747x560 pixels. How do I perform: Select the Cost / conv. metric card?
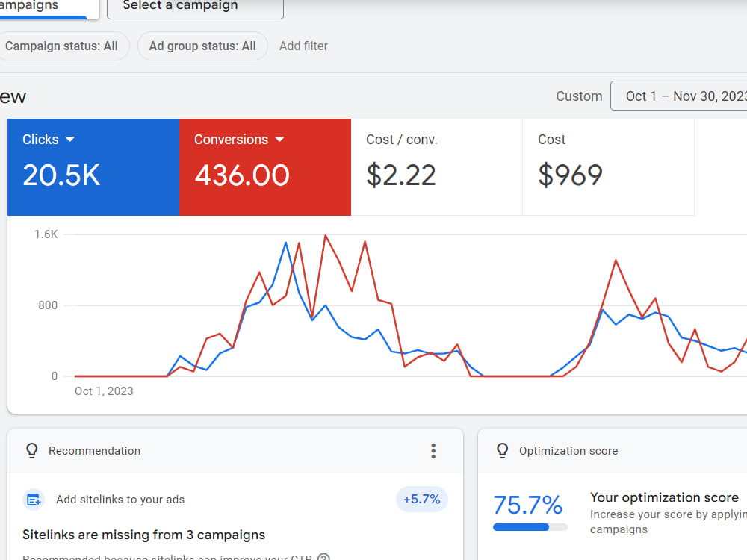click(436, 167)
